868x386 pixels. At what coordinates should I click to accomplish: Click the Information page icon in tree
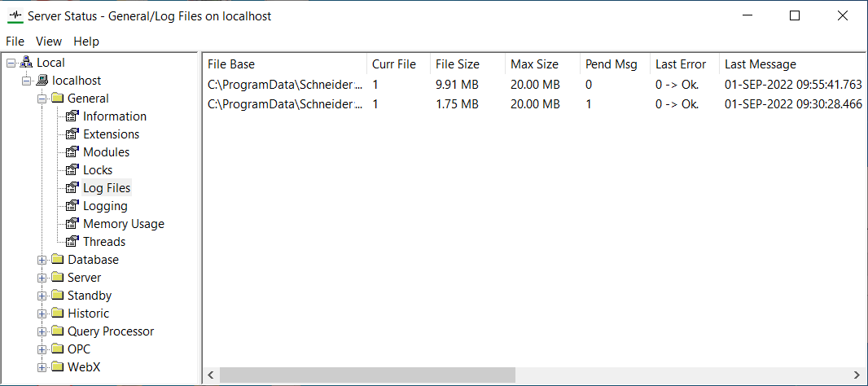coord(72,116)
